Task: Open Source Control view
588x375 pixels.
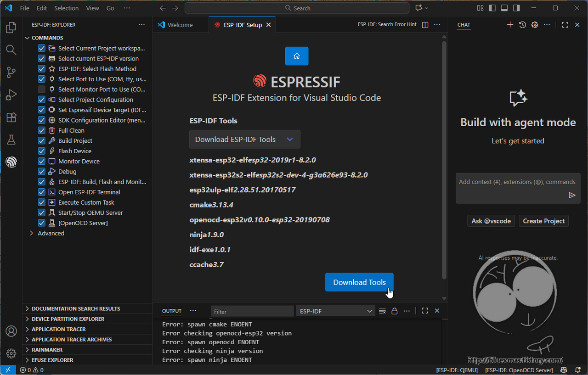Action: point(11,72)
